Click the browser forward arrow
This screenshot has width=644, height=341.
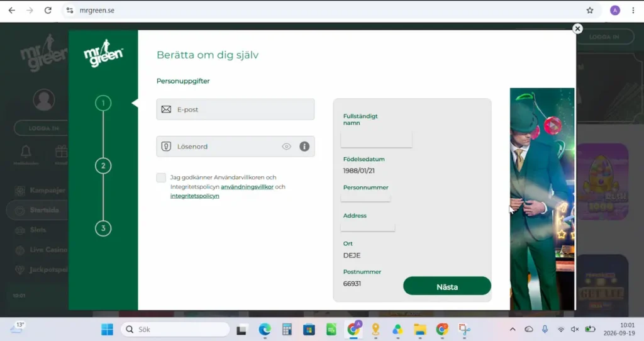pyautogui.click(x=30, y=10)
